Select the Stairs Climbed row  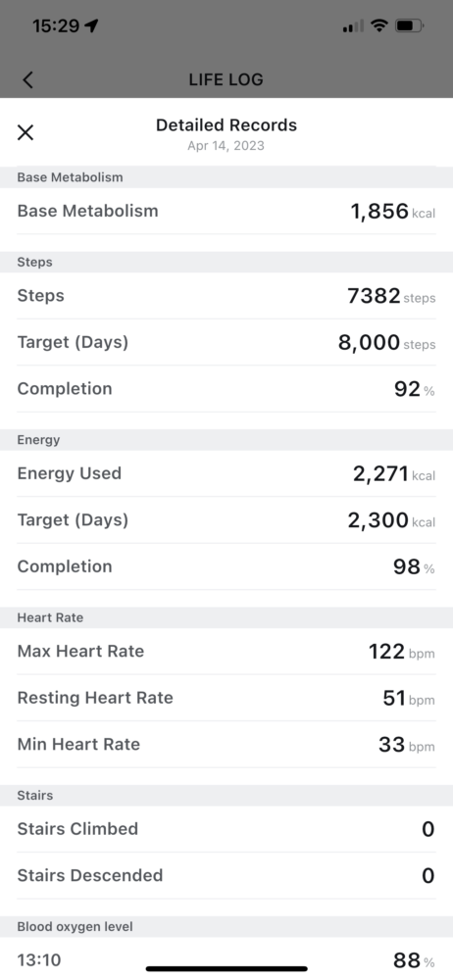point(226,829)
